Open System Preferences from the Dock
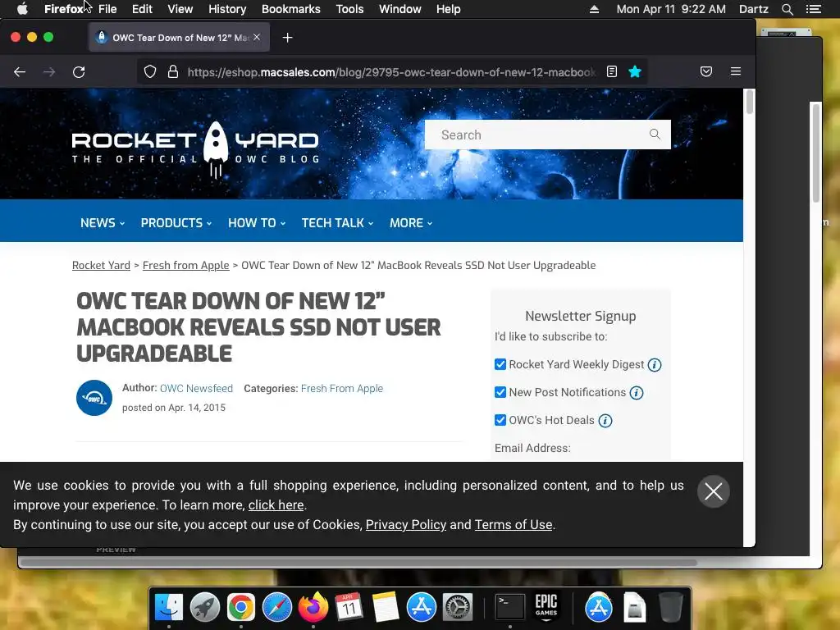The image size is (840, 630). [457, 607]
